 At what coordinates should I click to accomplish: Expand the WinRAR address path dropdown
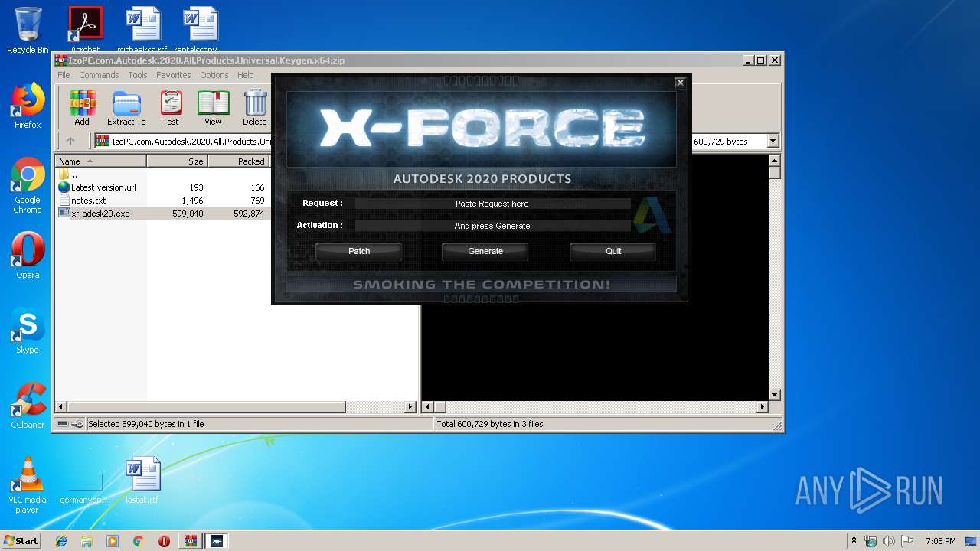tap(773, 141)
